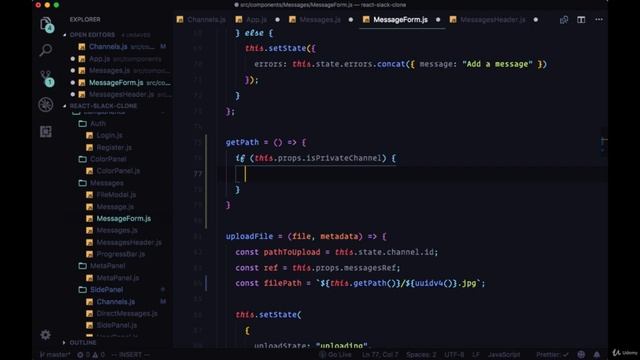The height and width of the screenshot is (360, 640).
Task: Select MessageForm.js in the Open Editors list
Action: coord(116,82)
